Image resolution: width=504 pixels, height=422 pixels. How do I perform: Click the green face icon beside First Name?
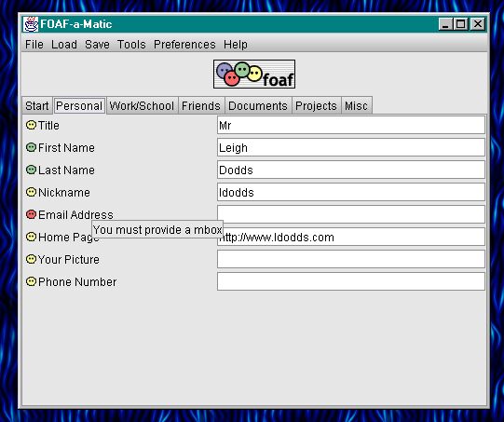point(31,147)
